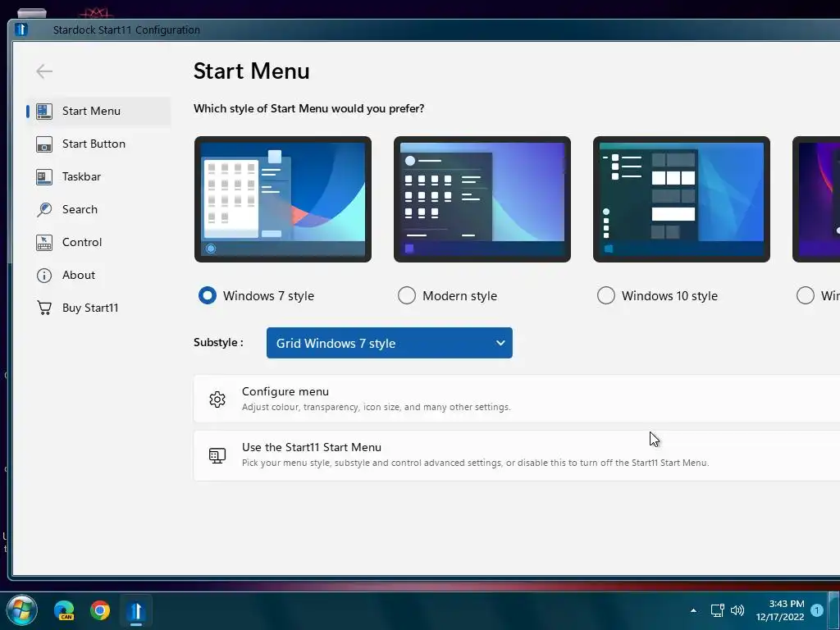Open the volume speaker icon in tray
Viewport: 840px width, 630px height.
737,610
